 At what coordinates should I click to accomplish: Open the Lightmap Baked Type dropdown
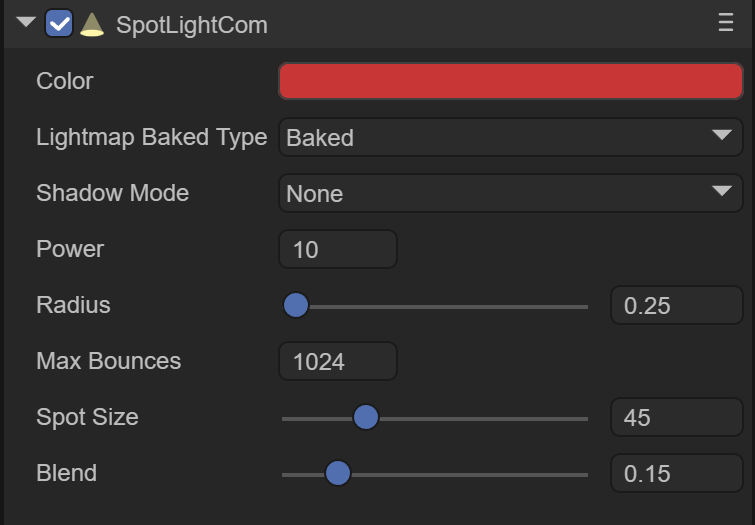tap(510, 137)
